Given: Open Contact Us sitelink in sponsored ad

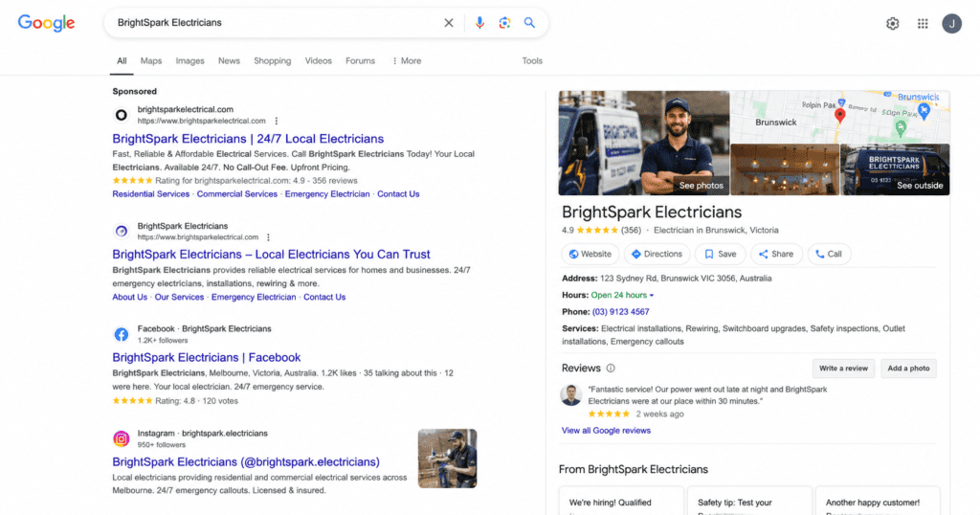Looking at the screenshot, I should (398, 194).
